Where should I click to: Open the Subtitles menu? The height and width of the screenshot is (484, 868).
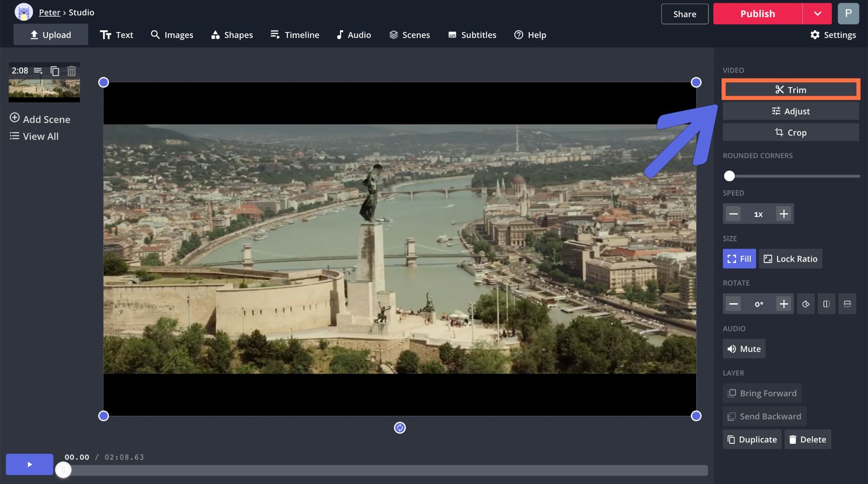[x=472, y=35]
